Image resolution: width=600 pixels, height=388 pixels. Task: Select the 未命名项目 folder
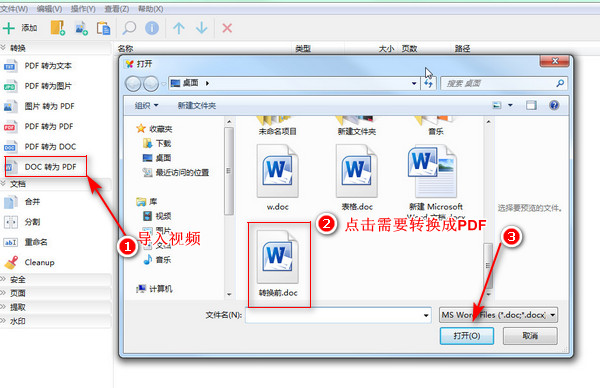pyautogui.click(x=277, y=126)
